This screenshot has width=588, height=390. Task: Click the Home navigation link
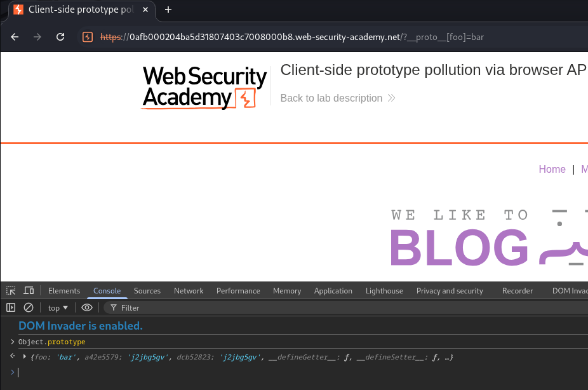tap(552, 169)
